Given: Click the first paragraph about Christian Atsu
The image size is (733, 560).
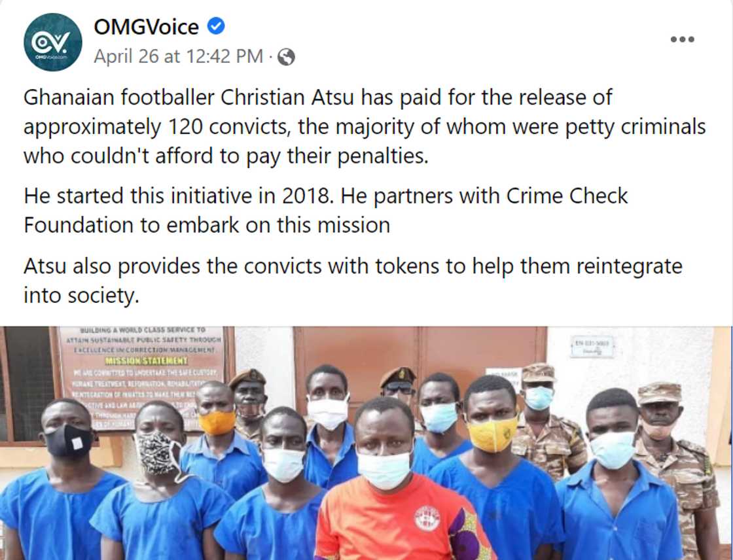Looking at the screenshot, I should point(365,127).
